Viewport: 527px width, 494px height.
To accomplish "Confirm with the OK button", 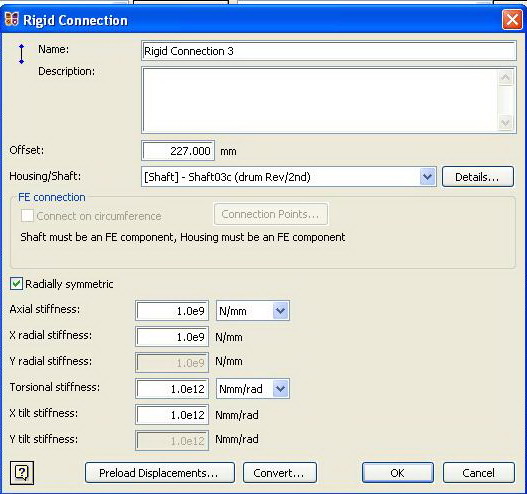I will point(398,473).
